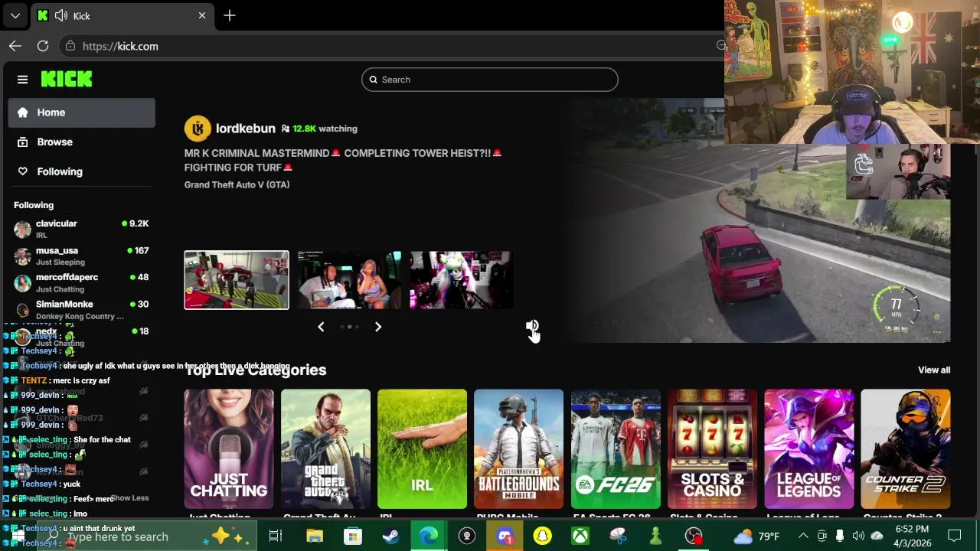
Task: Open clavicular's live channel
Action: click(x=82, y=228)
